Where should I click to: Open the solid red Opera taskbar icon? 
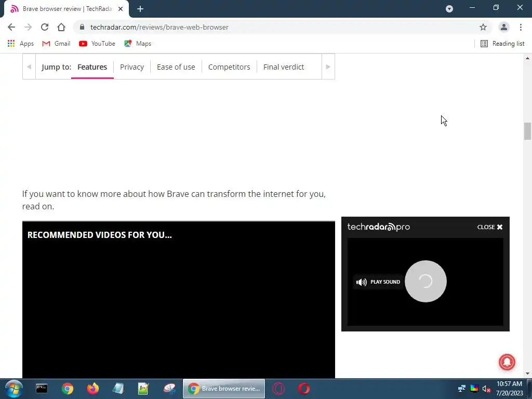coord(304,389)
